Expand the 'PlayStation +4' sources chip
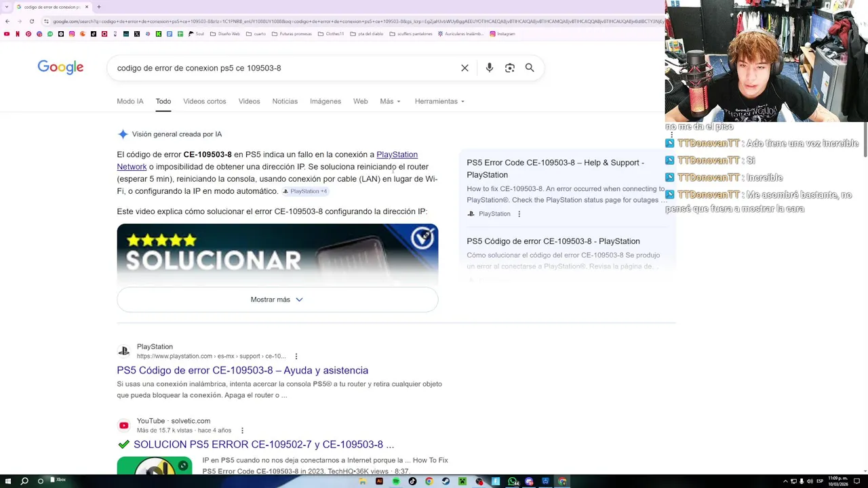Image resolution: width=868 pixels, height=488 pixels. tap(305, 191)
